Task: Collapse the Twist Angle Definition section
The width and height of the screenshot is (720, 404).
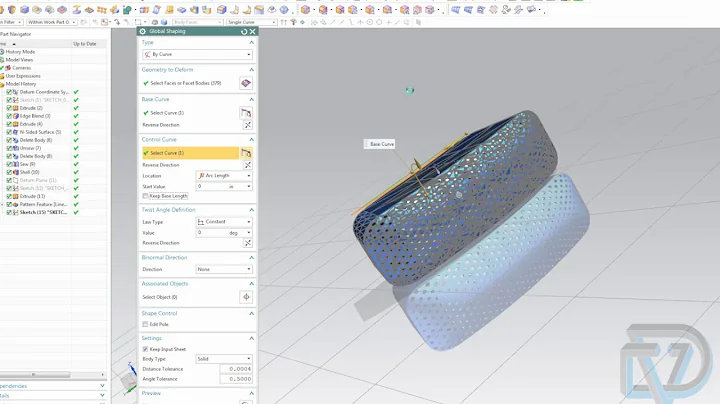Action: [251, 210]
